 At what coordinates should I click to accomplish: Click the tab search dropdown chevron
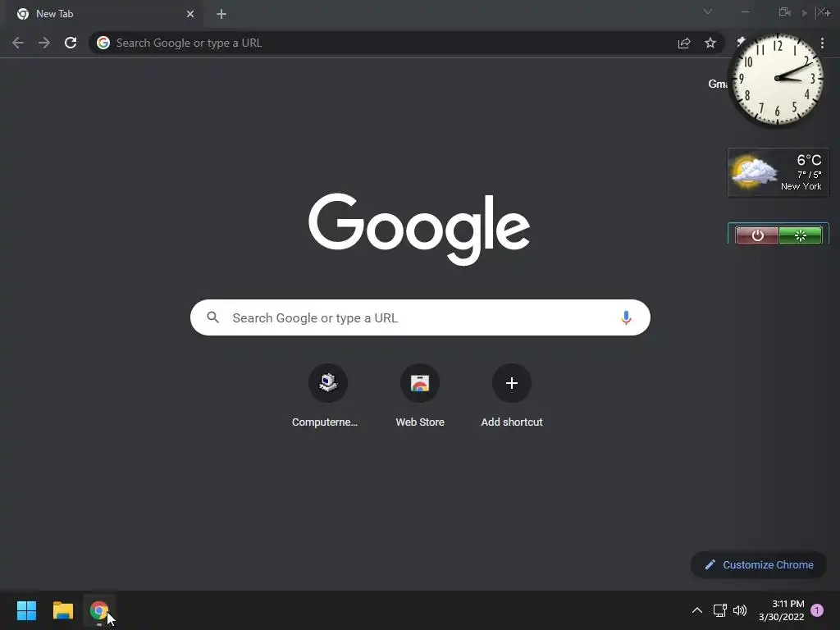click(708, 11)
